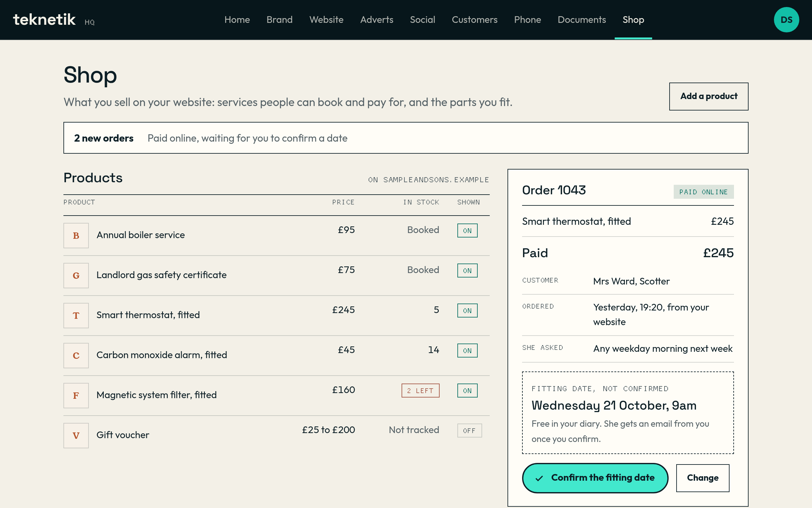The width and height of the screenshot is (812, 508).
Task: Turn on the Gift voucher OFF toggle
Action: 469,431
